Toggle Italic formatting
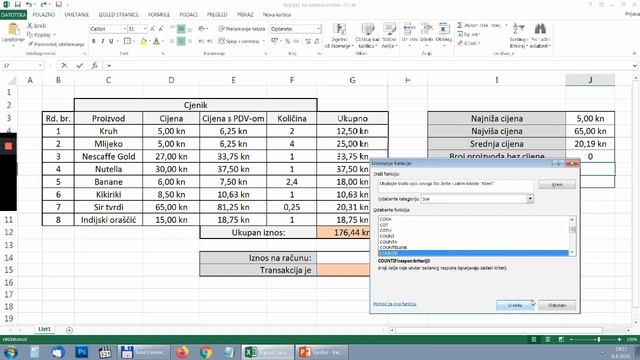 [102, 41]
